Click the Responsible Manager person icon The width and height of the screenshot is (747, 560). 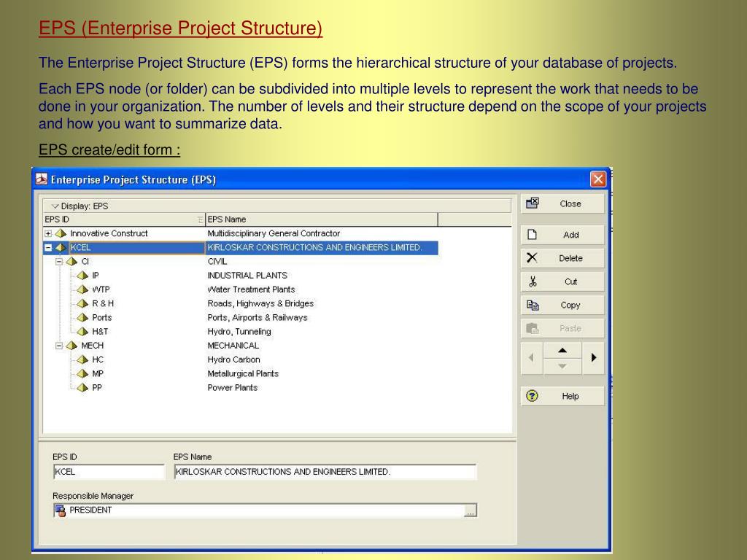61,510
